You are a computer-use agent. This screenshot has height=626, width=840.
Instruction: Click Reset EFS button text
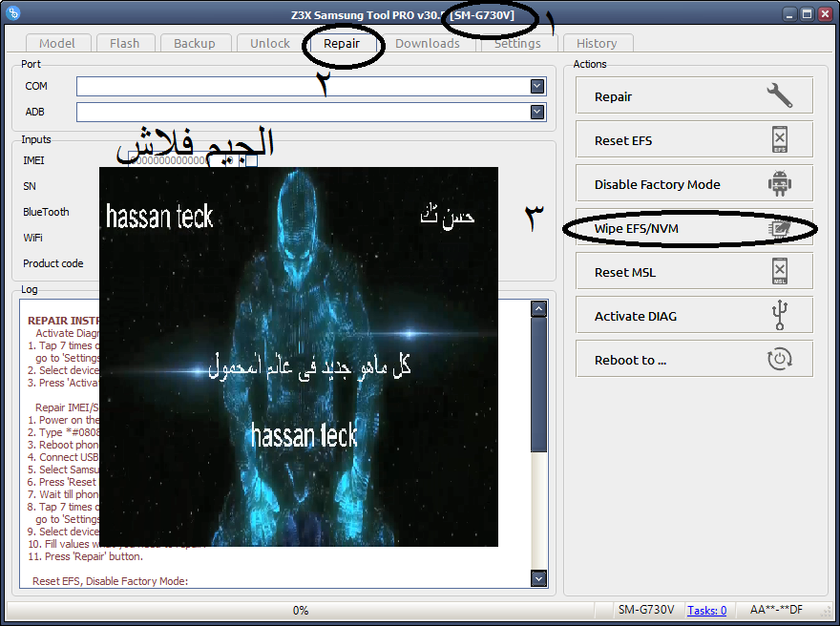click(623, 141)
